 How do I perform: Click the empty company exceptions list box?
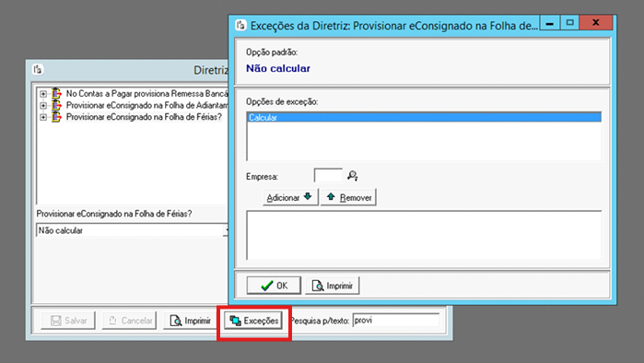(424, 235)
